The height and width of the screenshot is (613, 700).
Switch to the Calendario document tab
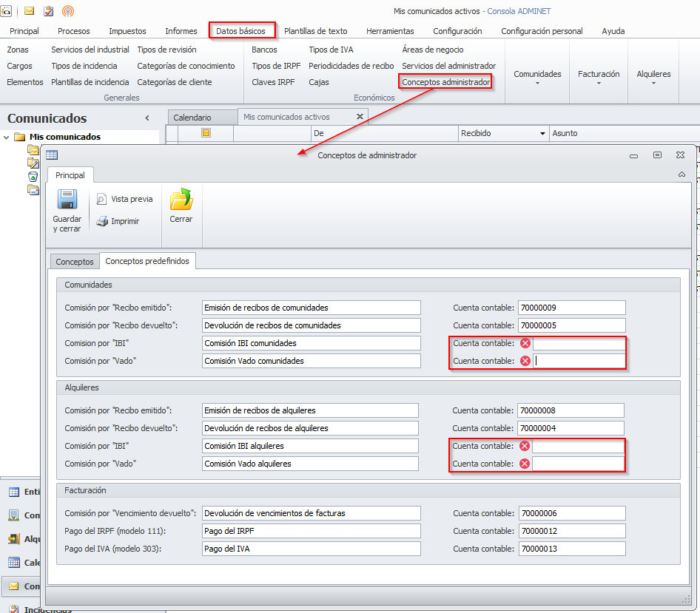(x=192, y=118)
